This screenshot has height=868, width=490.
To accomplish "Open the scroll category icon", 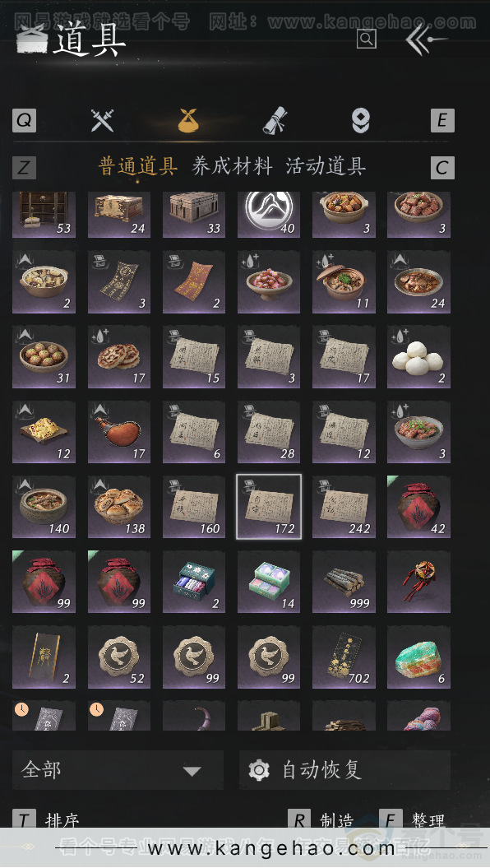I will click(275, 120).
